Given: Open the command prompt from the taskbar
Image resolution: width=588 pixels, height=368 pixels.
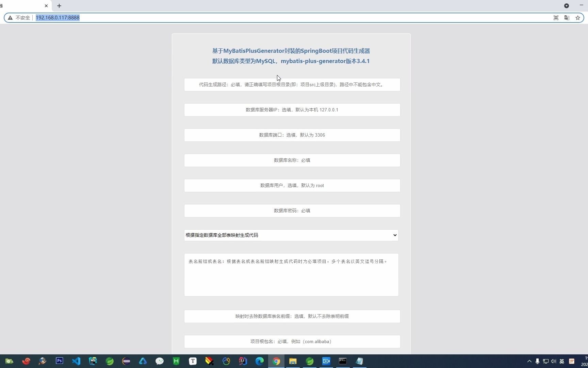Looking at the screenshot, I should pyautogui.click(x=343, y=361).
